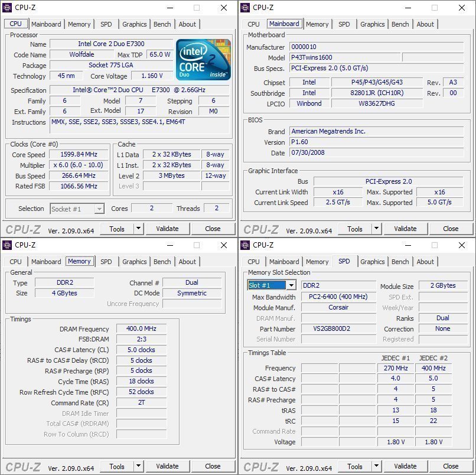The height and width of the screenshot is (475, 476).
Task: Open the Bench tab in the CPU-tab window
Action: click(x=162, y=24)
